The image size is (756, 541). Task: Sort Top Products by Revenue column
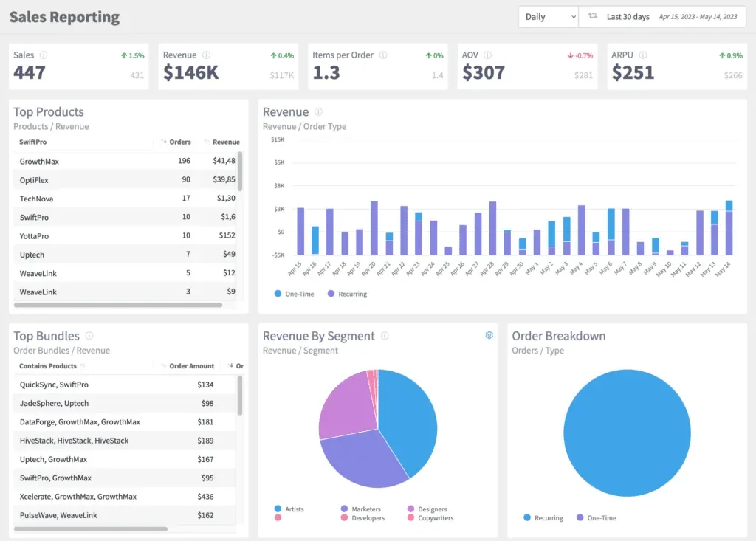(222, 142)
